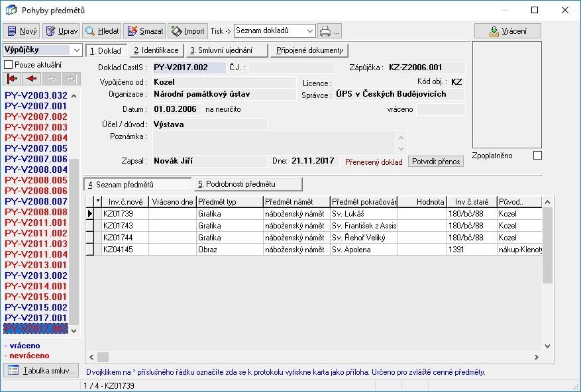Screen dimensions: 581x392
Task: Click Obraz type cell
Action: [229, 250]
